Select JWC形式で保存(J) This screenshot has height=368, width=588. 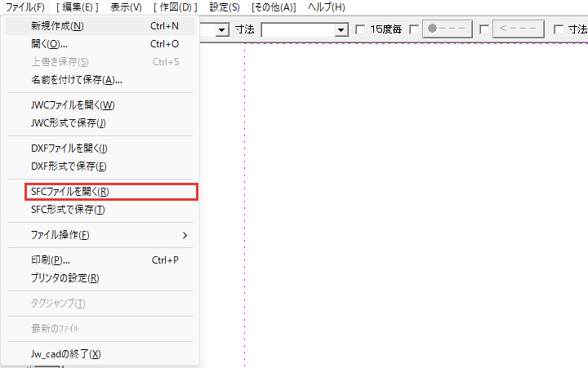(x=100, y=123)
